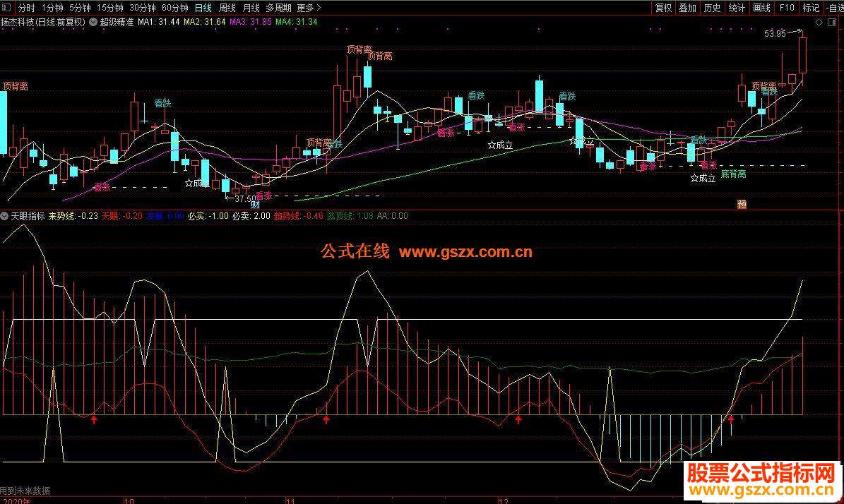Click the 天眼: -0.20 label
844x504 pixels.
pos(122,216)
